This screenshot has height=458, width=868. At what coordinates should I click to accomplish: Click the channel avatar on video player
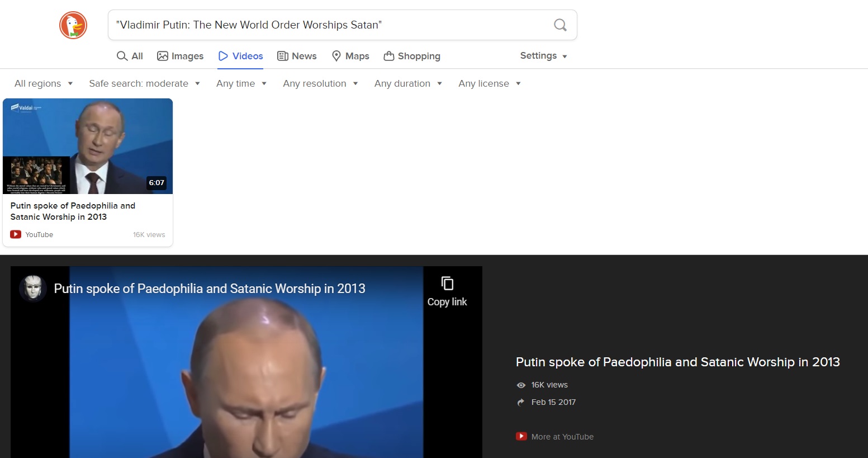coord(33,289)
